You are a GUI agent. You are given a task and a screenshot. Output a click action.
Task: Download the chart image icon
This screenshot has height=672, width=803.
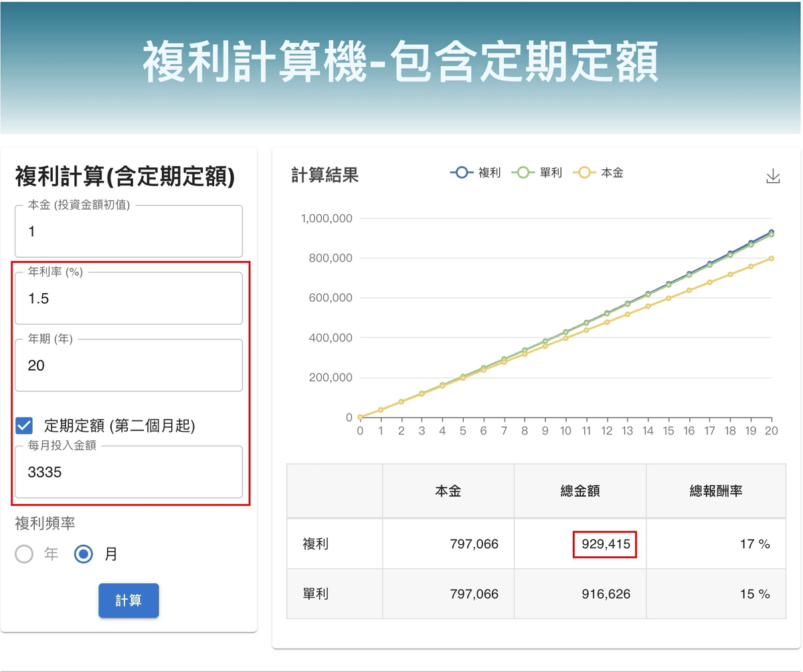(x=773, y=176)
